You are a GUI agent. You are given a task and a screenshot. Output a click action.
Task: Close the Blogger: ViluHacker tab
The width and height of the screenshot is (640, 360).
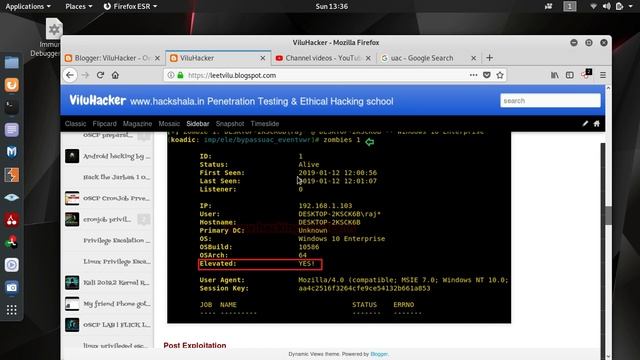pos(157,58)
